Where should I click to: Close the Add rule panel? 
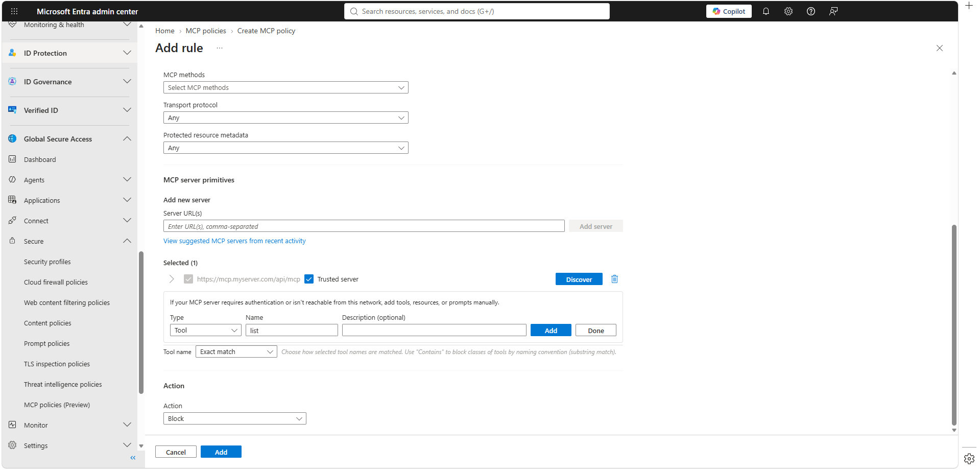(x=940, y=48)
